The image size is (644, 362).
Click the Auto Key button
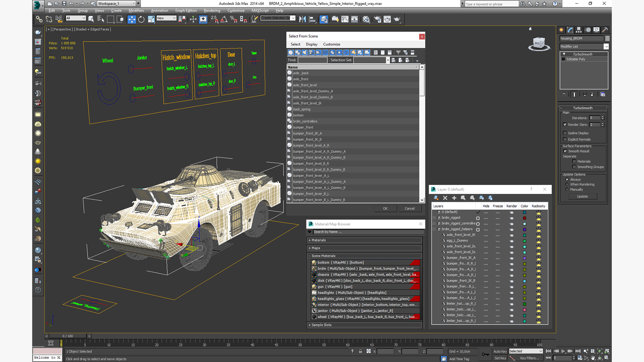tap(500, 351)
